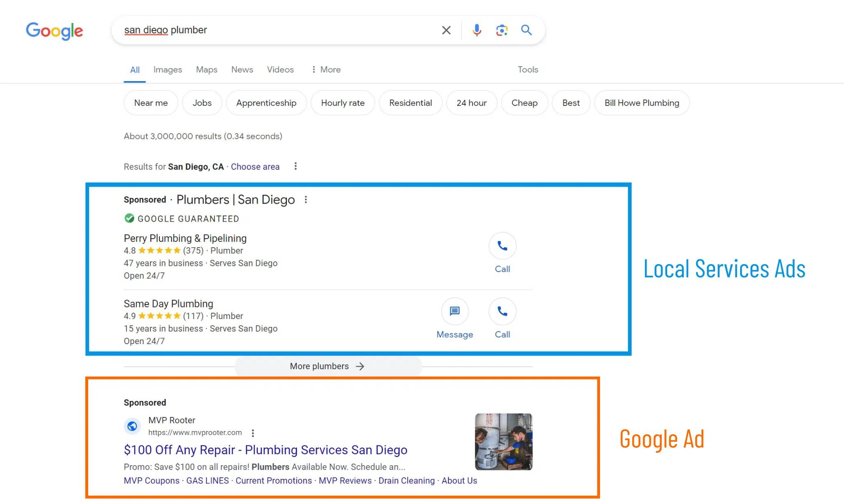Open the MVP Coupons sitelink
The image size is (844, 504).
pos(151,481)
